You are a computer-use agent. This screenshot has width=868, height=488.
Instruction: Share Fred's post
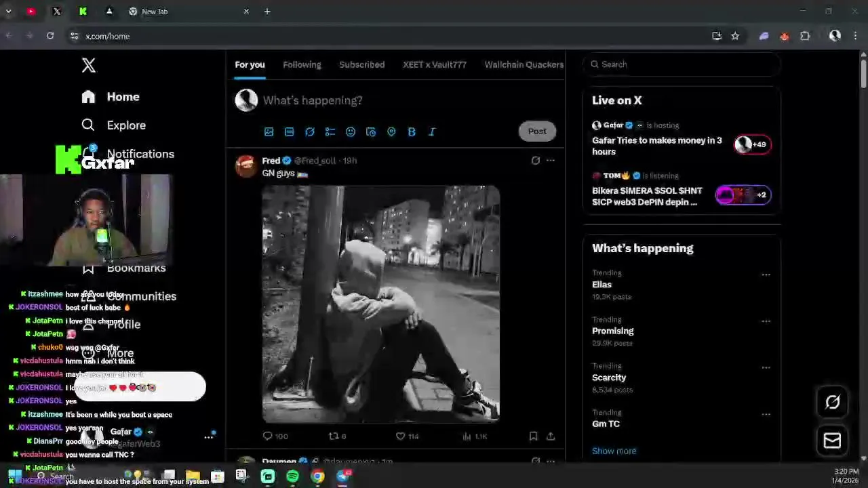(551, 436)
